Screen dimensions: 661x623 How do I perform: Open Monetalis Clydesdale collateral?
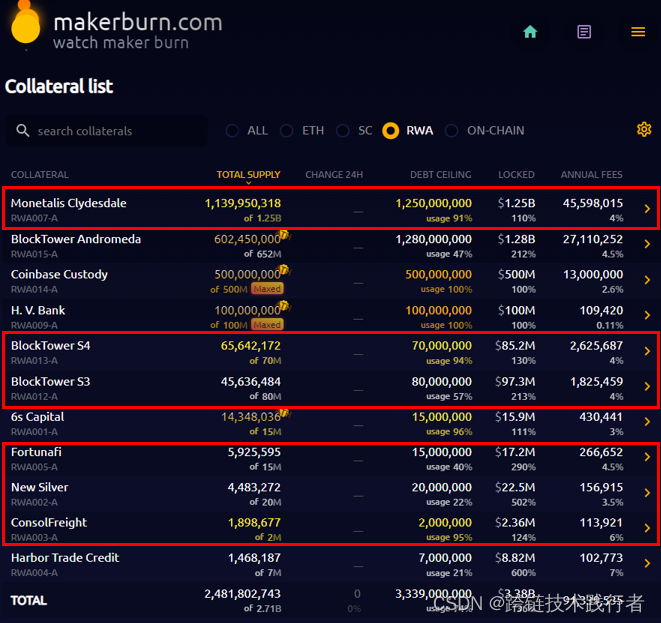(x=69, y=203)
